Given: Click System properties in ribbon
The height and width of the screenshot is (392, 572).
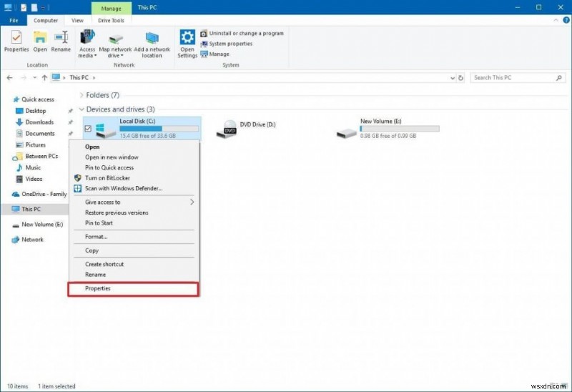Looking at the screenshot, I should pos(226,44).
